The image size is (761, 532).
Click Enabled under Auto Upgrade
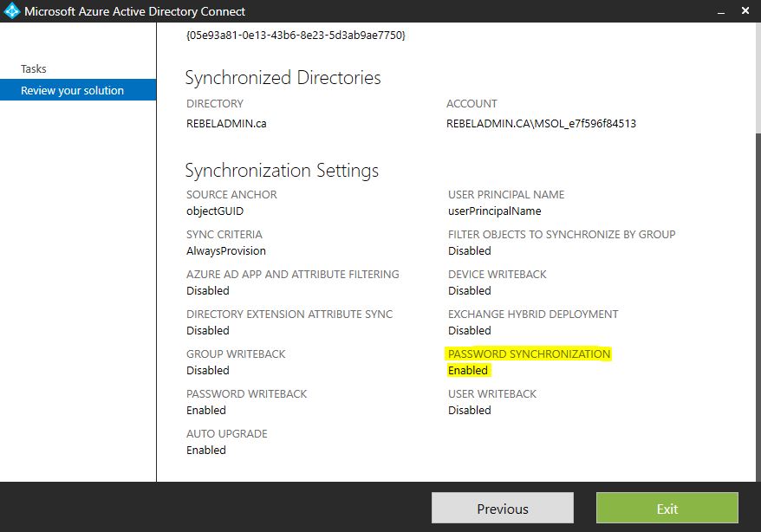[206, 450]
